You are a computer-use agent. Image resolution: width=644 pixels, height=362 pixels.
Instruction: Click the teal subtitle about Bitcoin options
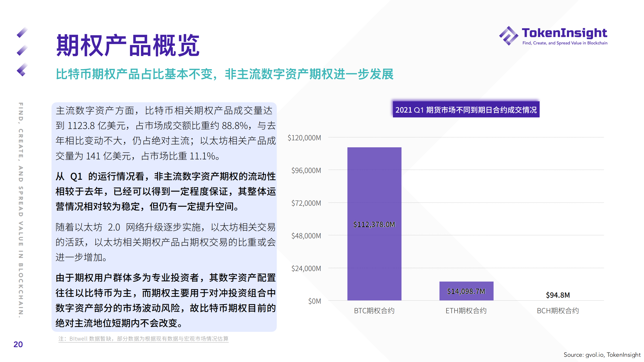[x=225, y=74]
